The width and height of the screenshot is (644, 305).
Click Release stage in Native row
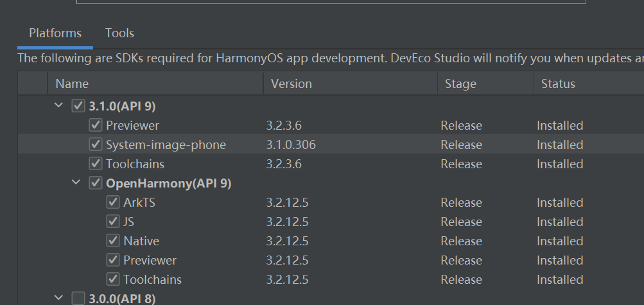(461, 241)
